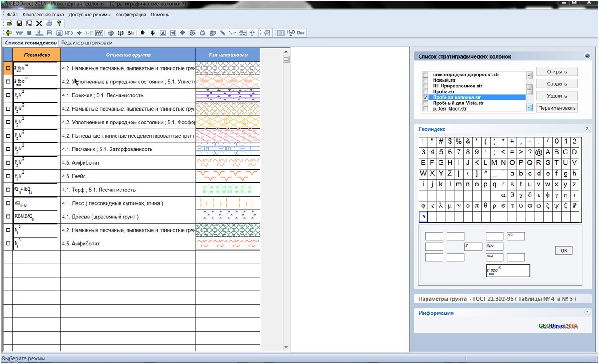Click the Str stratigraphic column toolbar icon
The width and height of the screenshot is (599, 364).
pos(131,33)
